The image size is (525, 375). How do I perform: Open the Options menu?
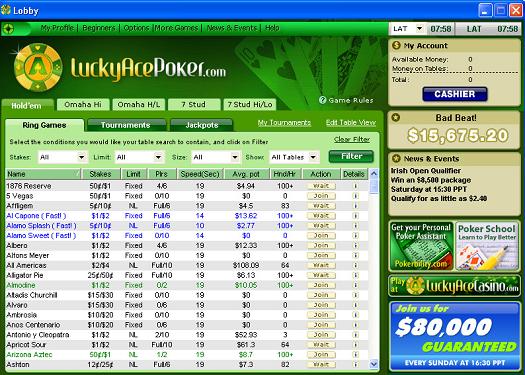point(136,28)
